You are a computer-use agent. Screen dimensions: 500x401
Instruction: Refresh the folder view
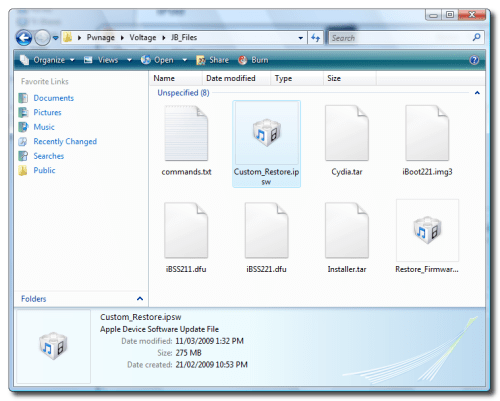(315, 38)
